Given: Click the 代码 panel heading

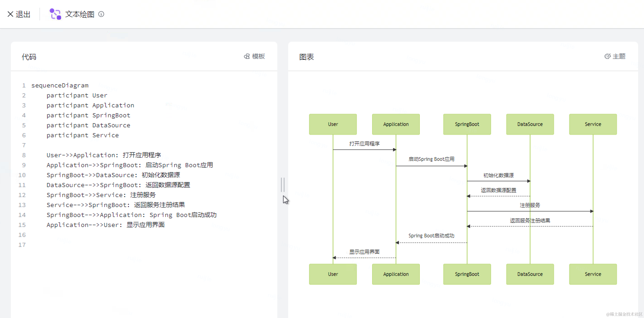Looking at the screenshot, I should point(29,57).
